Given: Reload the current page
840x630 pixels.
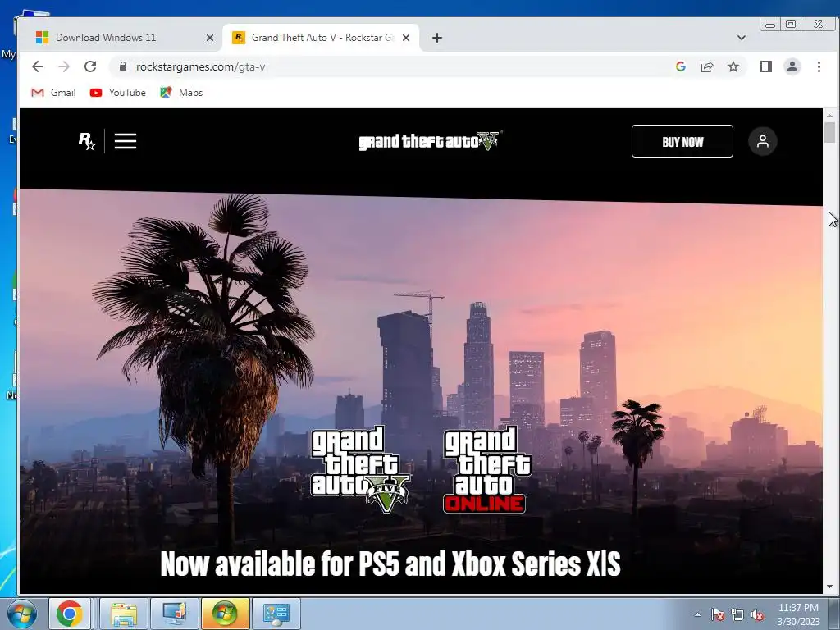Looking at the screenshot, I should (90, 66).
